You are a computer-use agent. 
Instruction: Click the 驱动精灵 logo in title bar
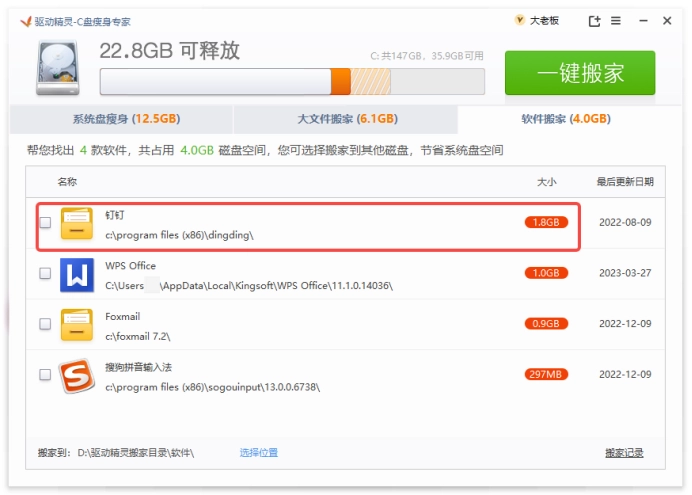[x=21, y=21]
